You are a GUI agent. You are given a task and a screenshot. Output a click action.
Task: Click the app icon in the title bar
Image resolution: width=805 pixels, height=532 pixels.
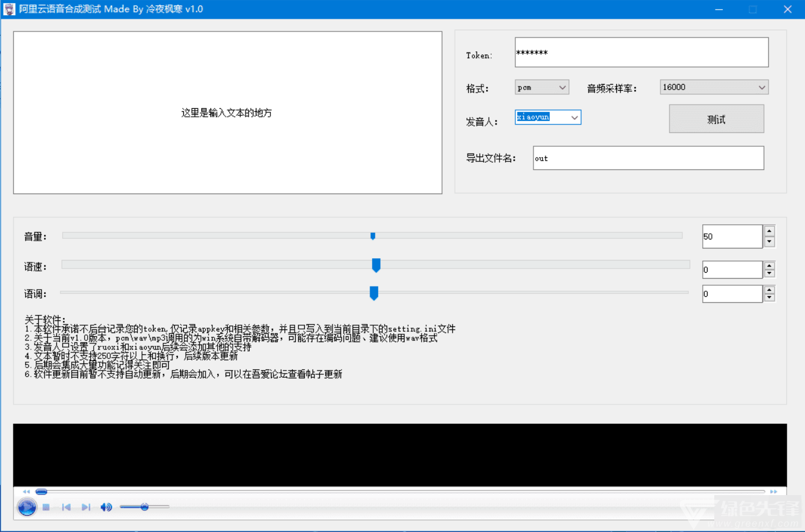point(9,9)
